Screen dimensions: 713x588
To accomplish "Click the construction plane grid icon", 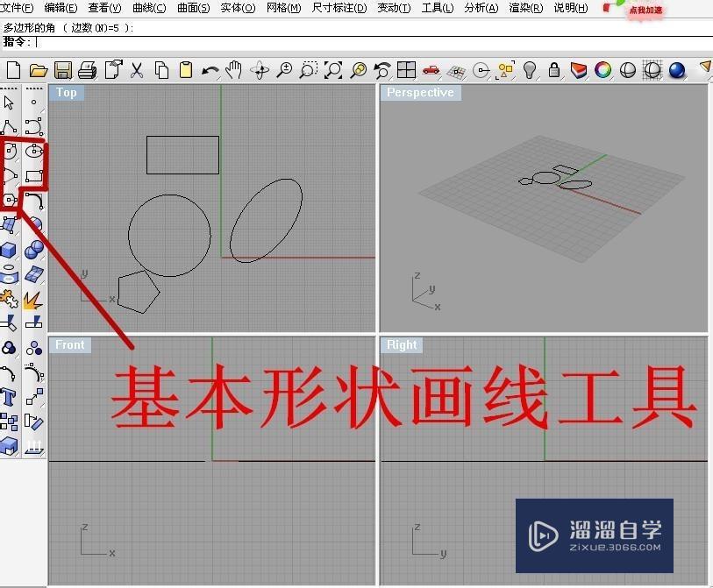I will click(x=457, y=71).
